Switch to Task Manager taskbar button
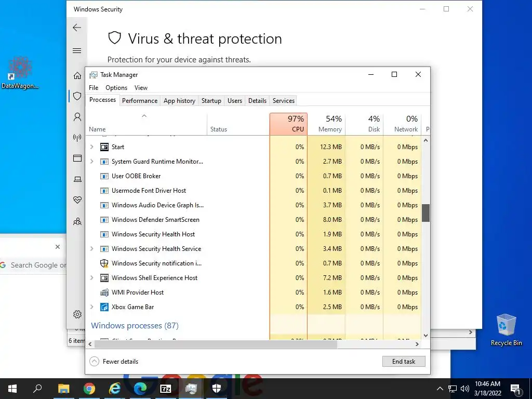532x399 pixels. pos(191,389)
